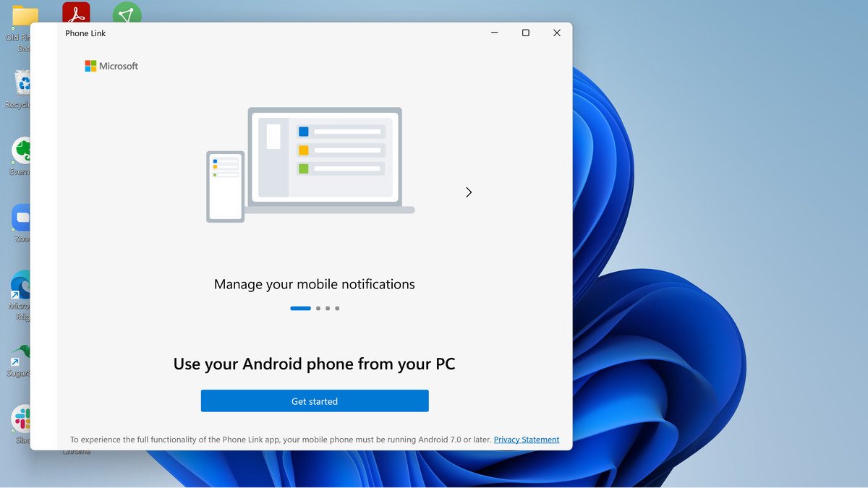Click the active blue carousel progress indicator
Screen dimensions: 868x488
[300, 308]
